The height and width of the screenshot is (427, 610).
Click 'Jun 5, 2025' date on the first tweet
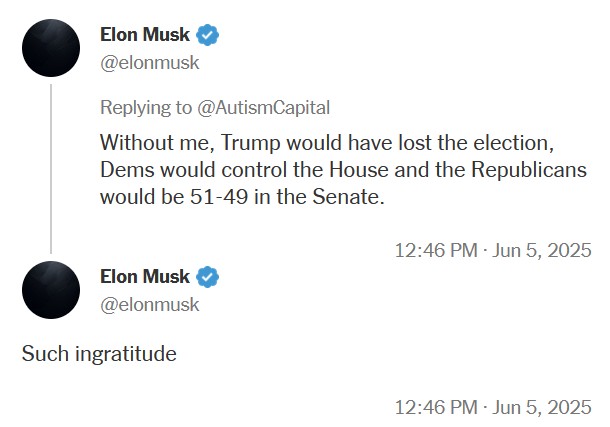542,250
